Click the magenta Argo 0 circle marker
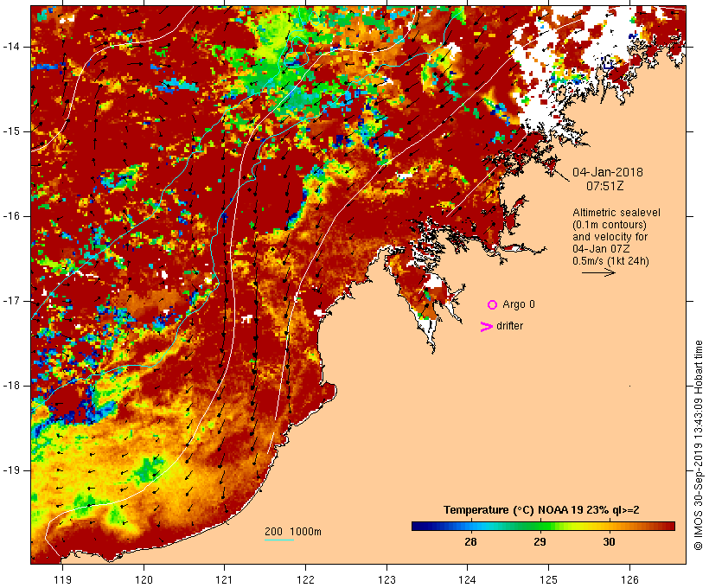 click(x=493, y=305)
